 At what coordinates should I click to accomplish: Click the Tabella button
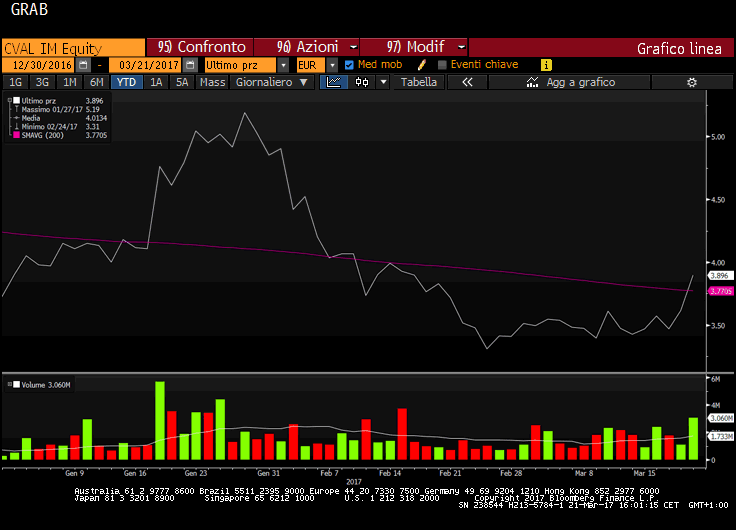(418, 83)
